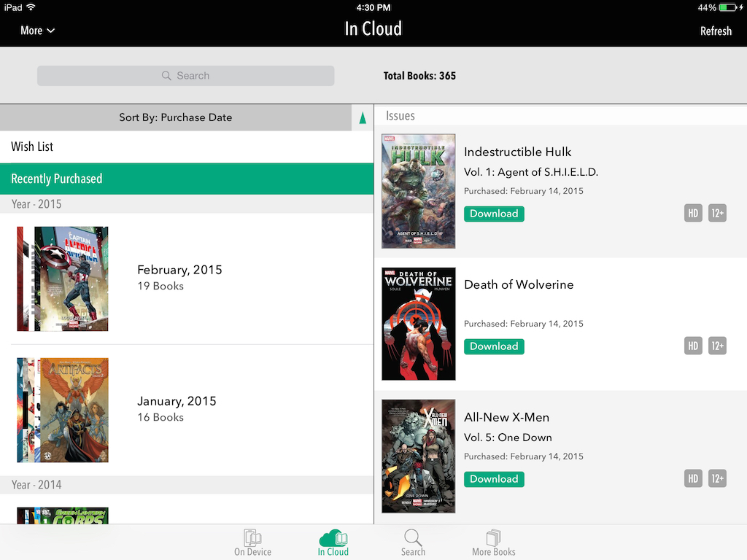The image size is (747, 560).
Task: Open the Wish List row
Action: [187, 147]
